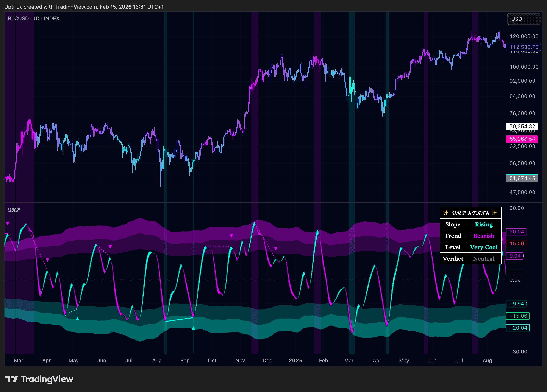
Task: Click the Trend Bearish cell in the stats table
Action: 483,236
